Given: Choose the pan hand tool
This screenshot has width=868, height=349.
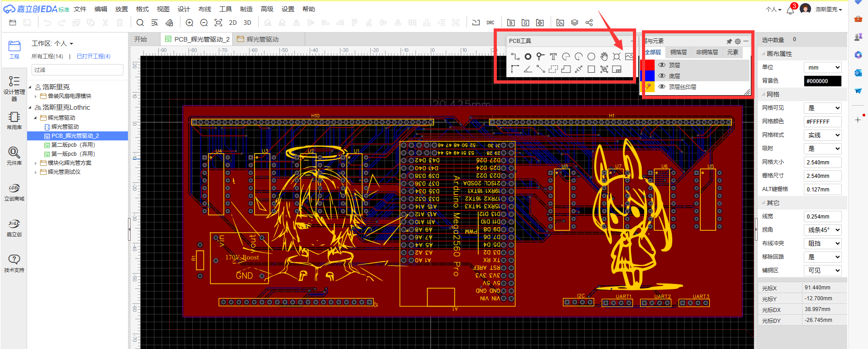Looking at the screenshot, I should pyautogui.click(x=604, y=56).
